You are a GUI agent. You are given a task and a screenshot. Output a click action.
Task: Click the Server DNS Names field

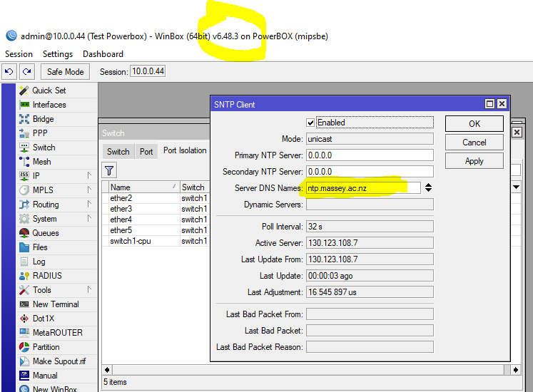[x=363, y=188]
